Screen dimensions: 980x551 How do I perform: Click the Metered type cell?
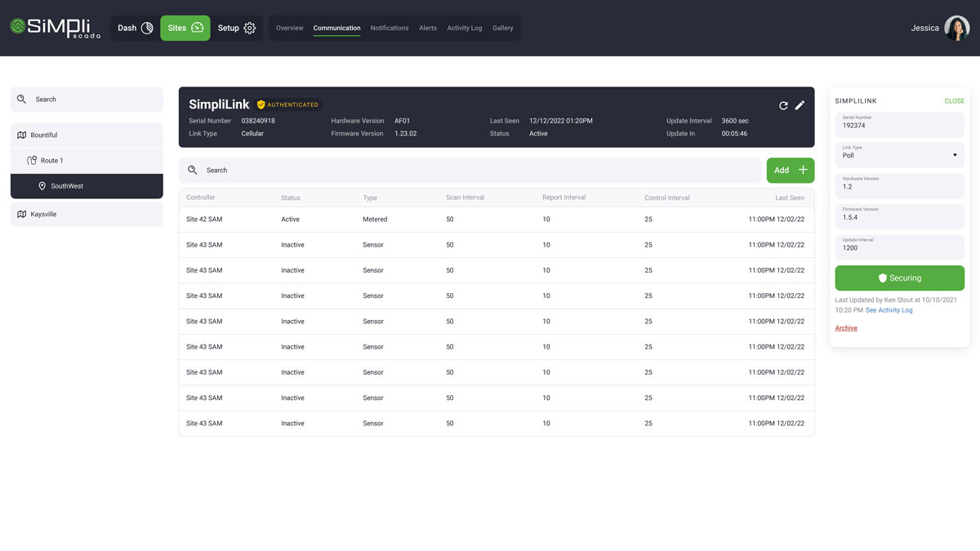(x=375, y=220)
